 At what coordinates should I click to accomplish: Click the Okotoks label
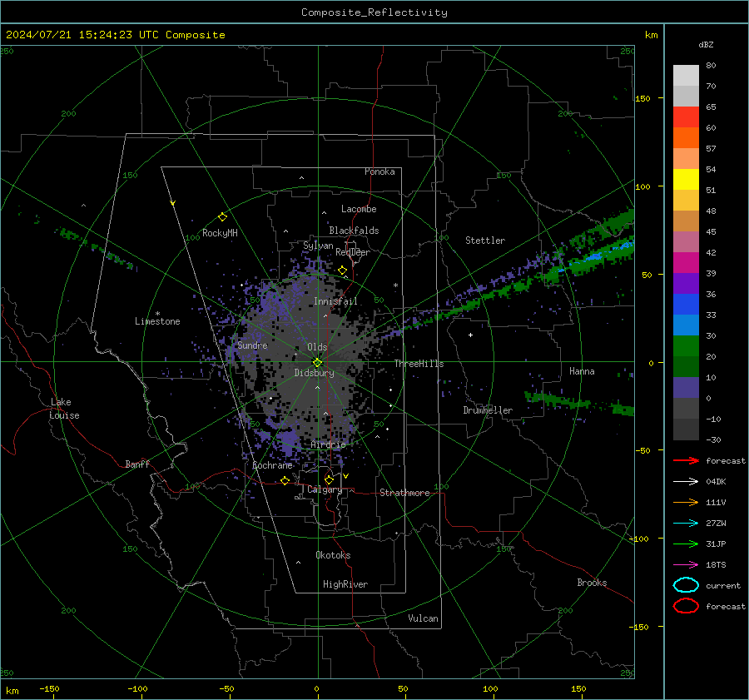click(333, 555)
